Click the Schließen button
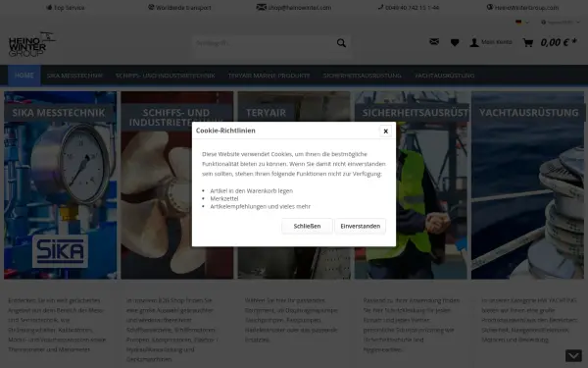 [x=307, y=226]
